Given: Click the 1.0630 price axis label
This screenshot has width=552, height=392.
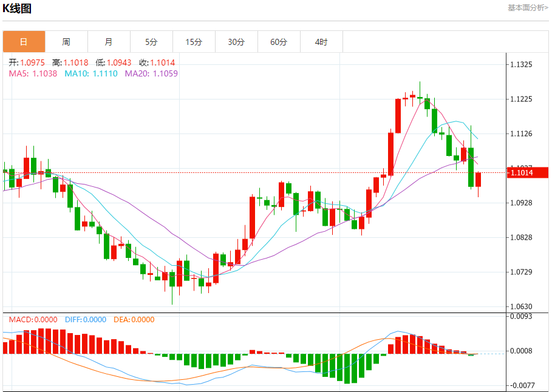Looking at the screenshot, I should coord(522,306).
